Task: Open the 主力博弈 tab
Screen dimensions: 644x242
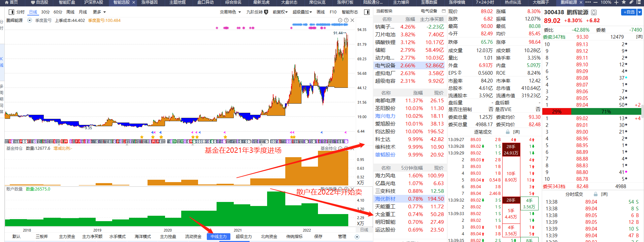Action: (401, 2)
